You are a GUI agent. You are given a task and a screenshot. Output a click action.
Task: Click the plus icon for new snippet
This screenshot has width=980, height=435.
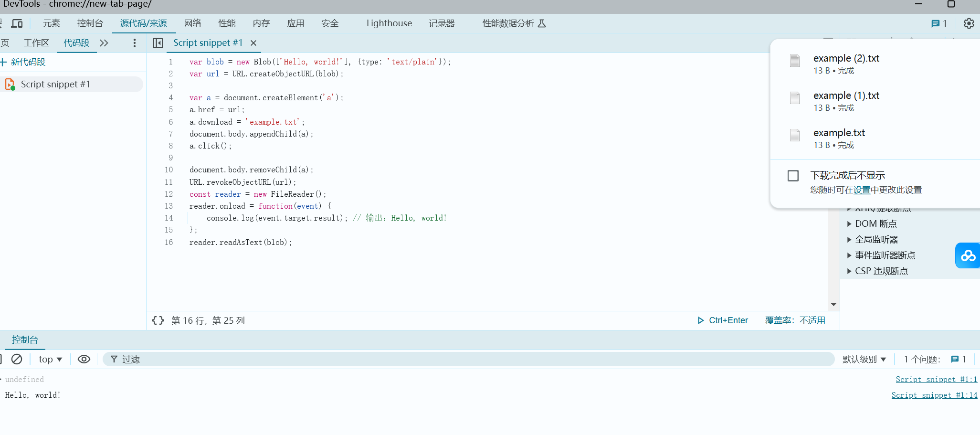coord(4,62)
